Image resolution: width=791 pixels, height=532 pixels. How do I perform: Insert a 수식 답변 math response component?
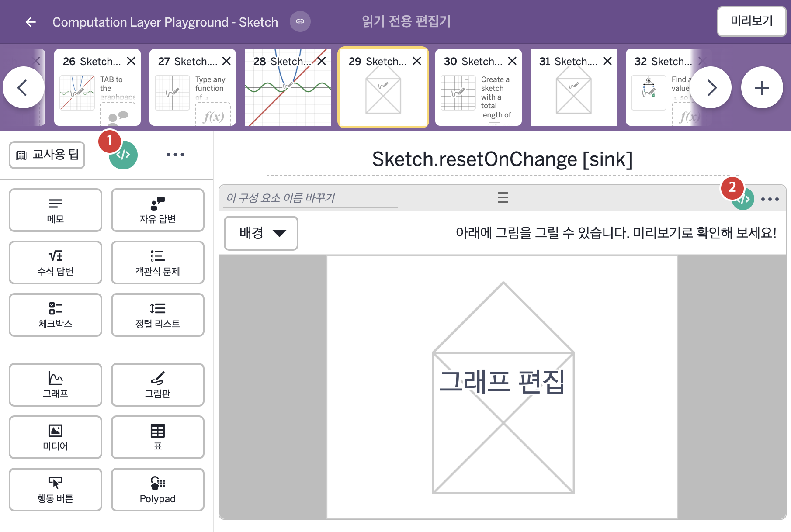pos(56,263)
